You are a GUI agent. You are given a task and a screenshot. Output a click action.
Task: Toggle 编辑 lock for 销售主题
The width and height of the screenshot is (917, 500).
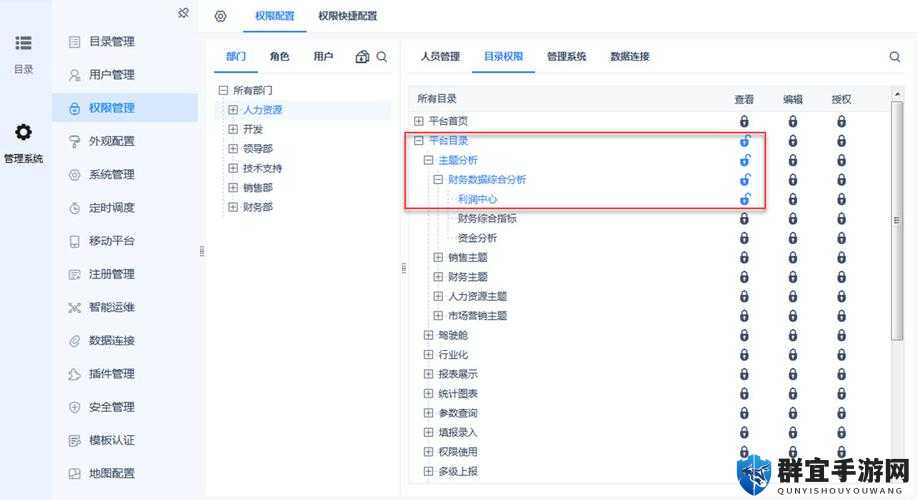(x=792, y=257)
